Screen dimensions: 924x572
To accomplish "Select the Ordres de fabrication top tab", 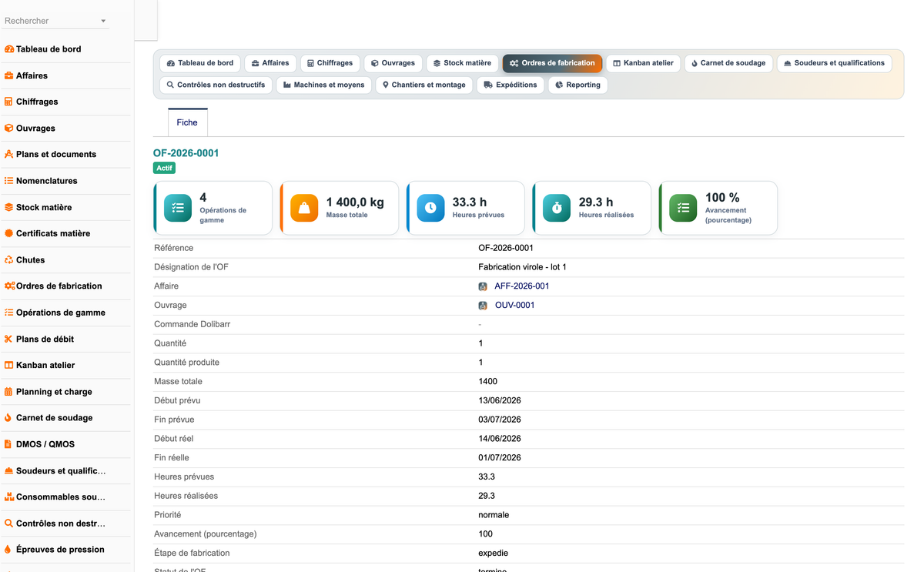I will (x=552, y=63).
